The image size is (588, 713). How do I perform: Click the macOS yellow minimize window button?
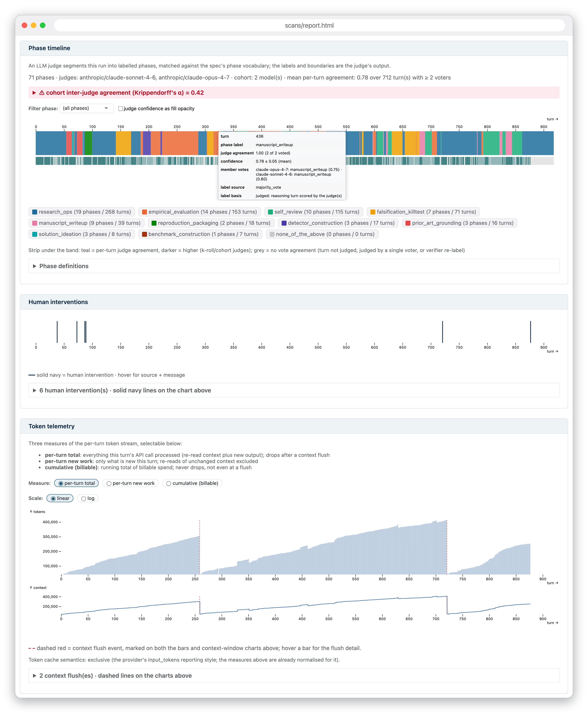pyautogui.click(x=33, y=25)
